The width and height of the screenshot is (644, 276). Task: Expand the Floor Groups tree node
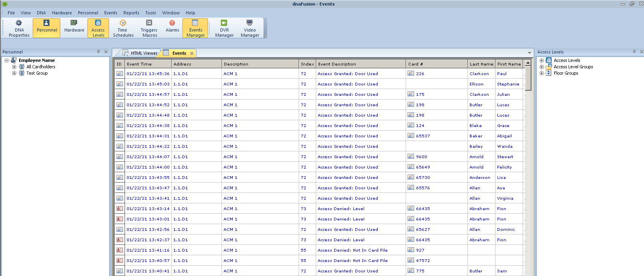(x=541, y=73)
